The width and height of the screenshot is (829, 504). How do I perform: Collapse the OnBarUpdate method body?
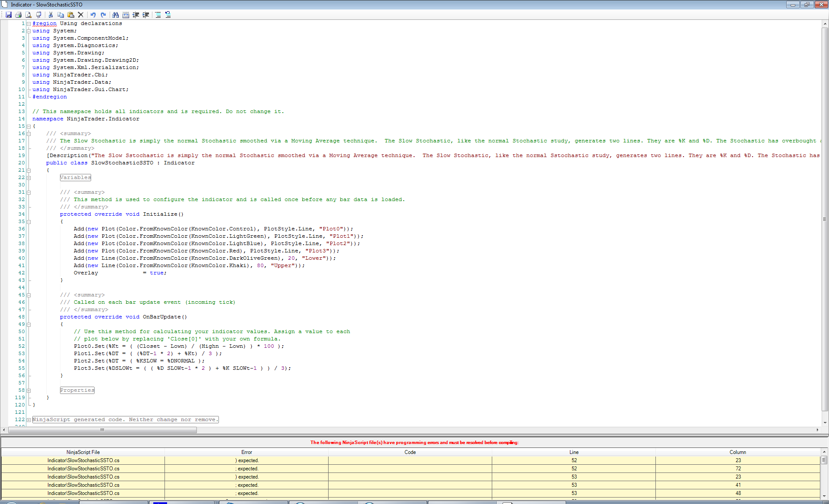pos(28,324)
